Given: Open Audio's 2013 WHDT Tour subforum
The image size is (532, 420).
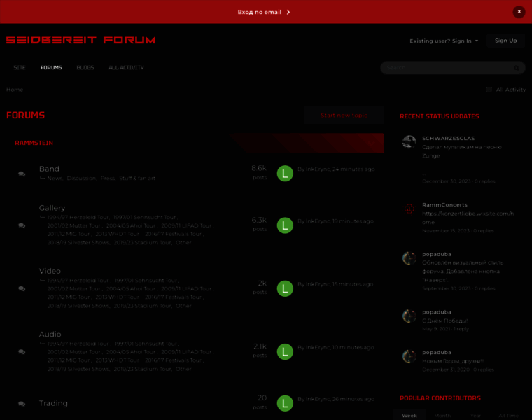Looking at the screenshot, I should [x=118, y=360].
